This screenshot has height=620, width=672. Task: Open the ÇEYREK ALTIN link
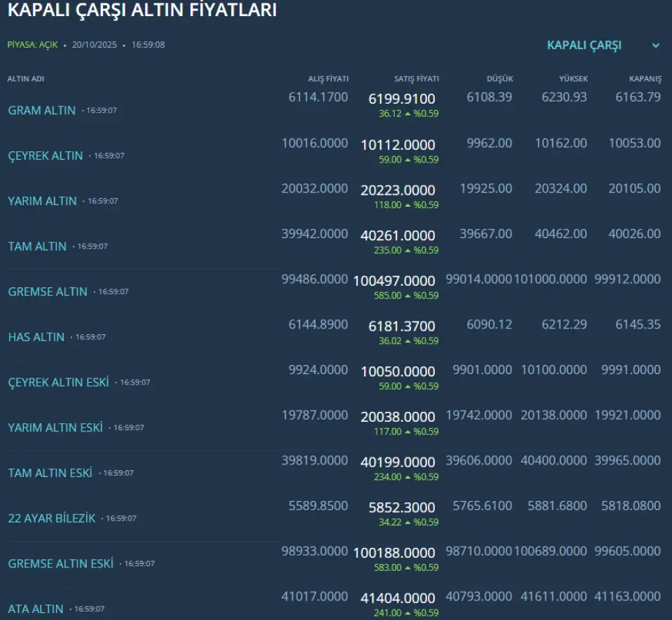[45, 156]
